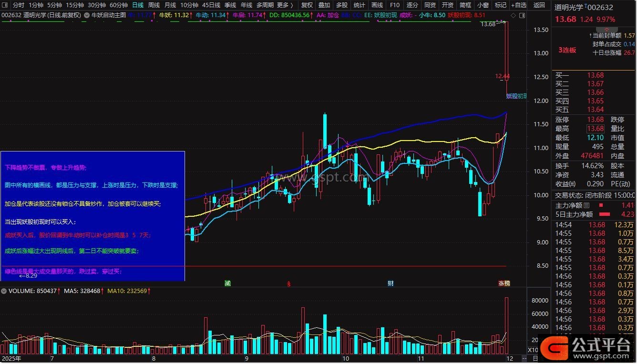This screenshot has width=638, height=364.
Task: Switch to the 周线 weekly period
Action: pyautogui.click(x=154, y=5)
